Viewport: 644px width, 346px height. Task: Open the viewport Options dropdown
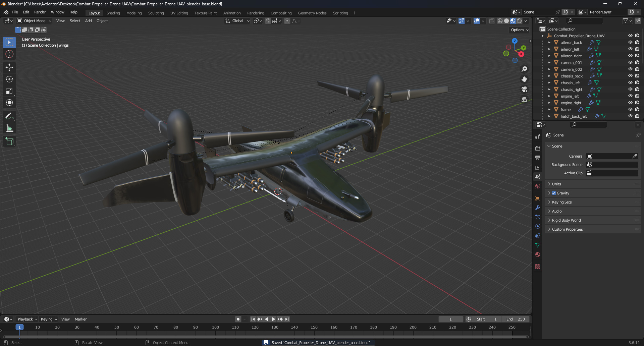520,30
